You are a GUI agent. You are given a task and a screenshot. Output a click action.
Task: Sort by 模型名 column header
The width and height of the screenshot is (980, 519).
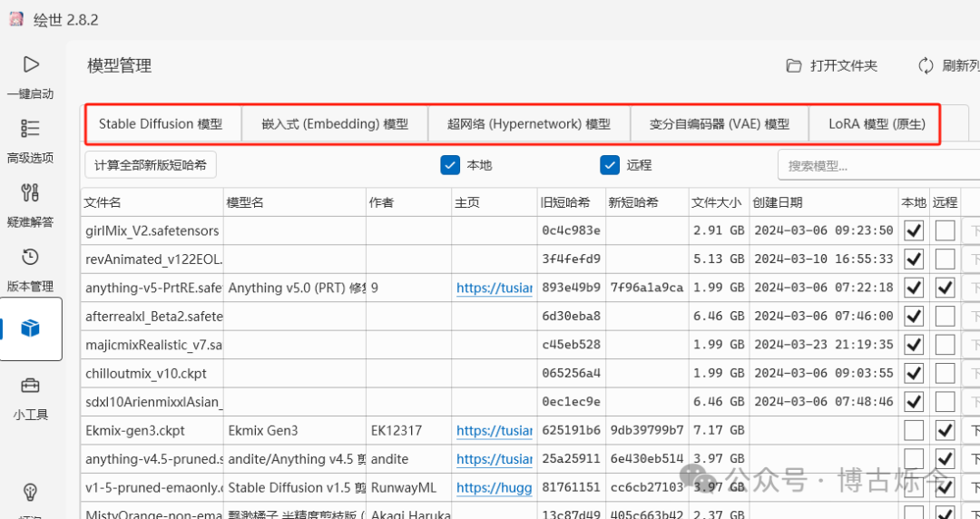point(295,202)
